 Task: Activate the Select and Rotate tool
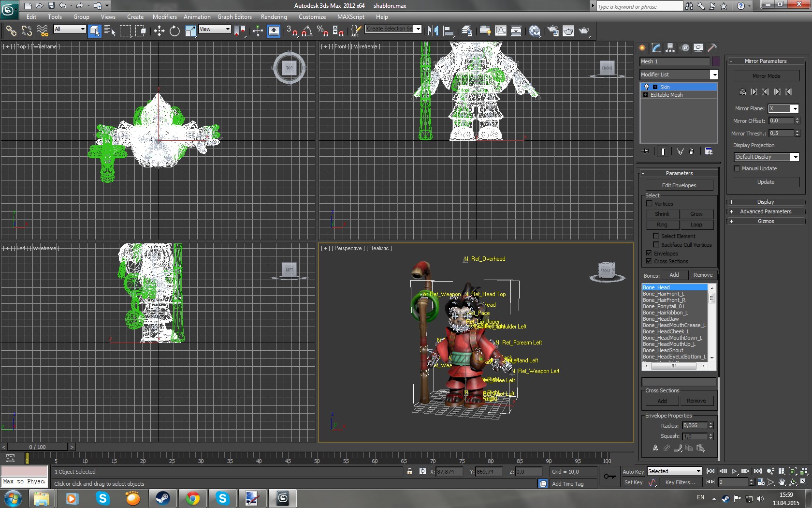174,31
